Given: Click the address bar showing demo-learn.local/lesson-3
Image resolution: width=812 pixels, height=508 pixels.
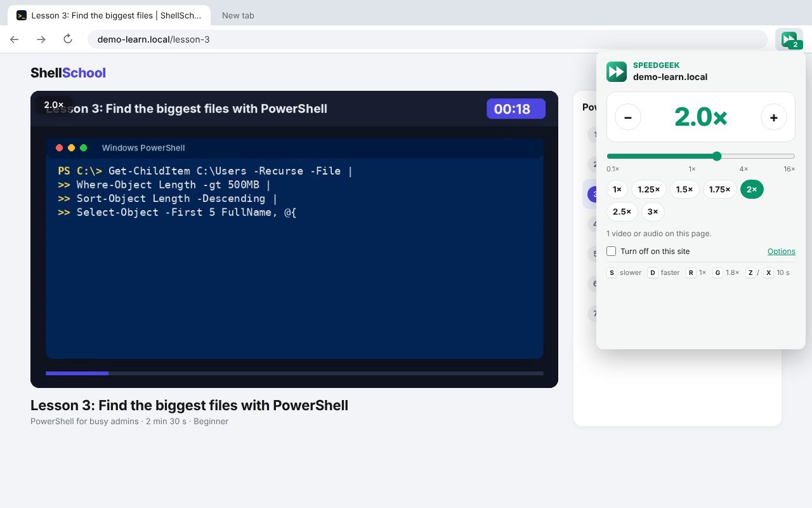Looking at the screenshot, I should [x=428, y=39].
